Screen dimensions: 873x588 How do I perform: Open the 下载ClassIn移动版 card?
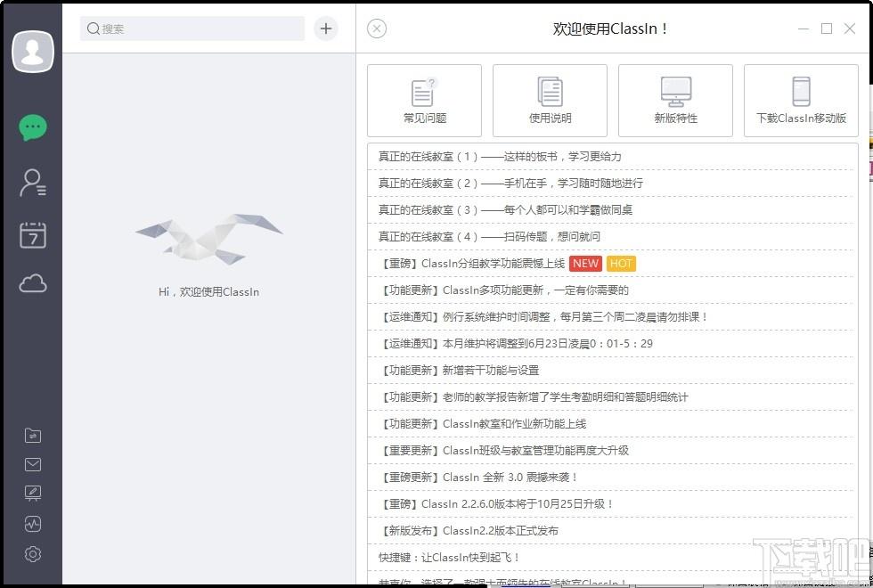coord(801,100)
